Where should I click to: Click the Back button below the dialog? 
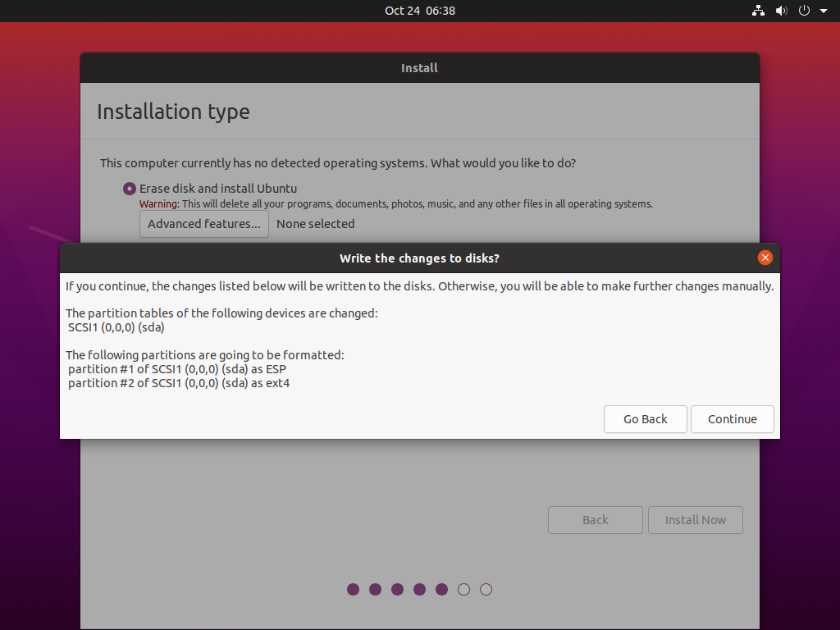tap(595, 520)
